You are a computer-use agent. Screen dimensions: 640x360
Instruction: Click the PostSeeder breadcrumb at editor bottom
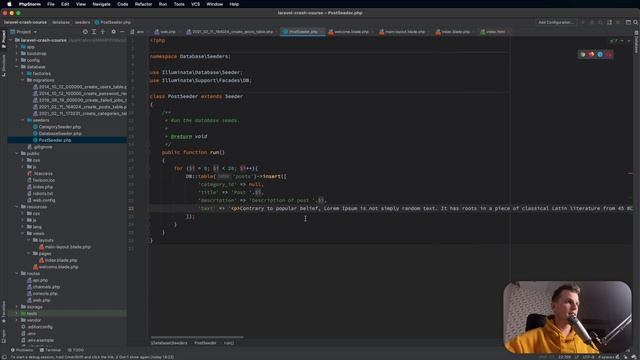[x=205, y=343]
